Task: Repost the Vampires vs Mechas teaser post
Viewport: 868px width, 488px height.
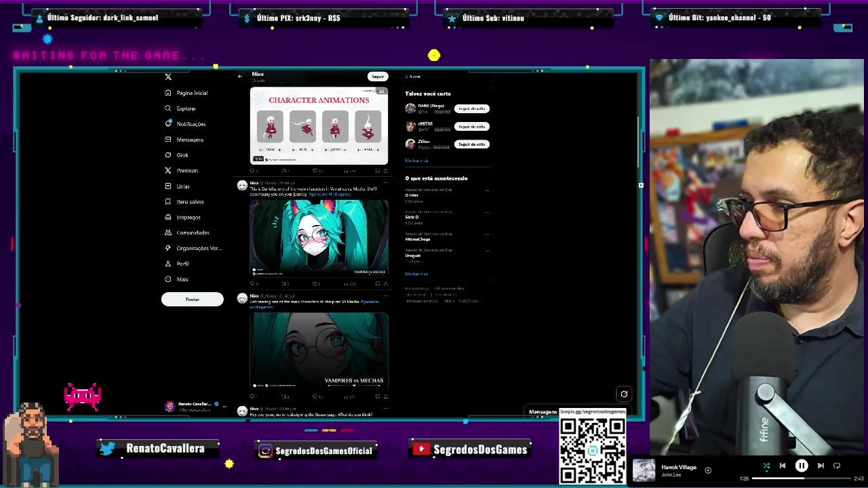Action: pyautogui.click(x=284, y=396)
